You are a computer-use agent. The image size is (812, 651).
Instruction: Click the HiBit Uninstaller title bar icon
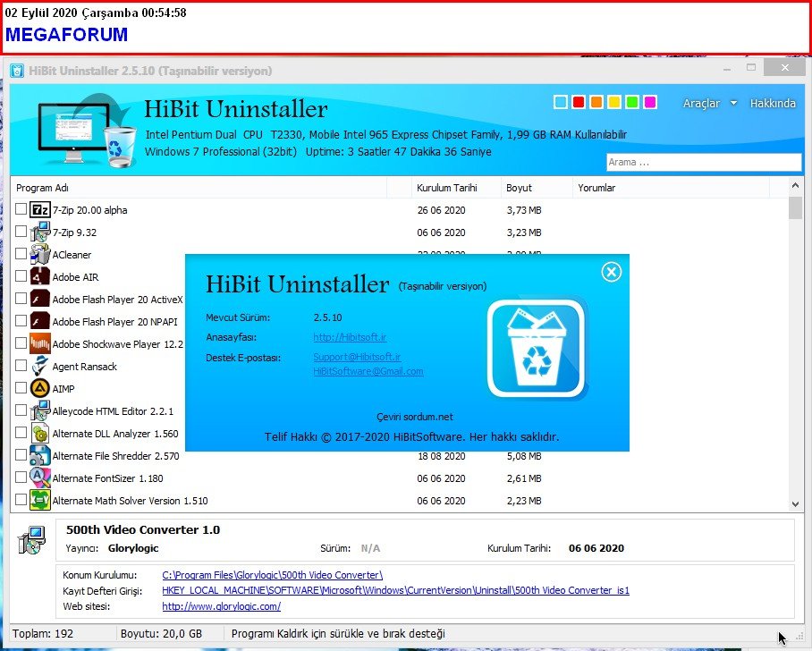(x=17, y=71)
